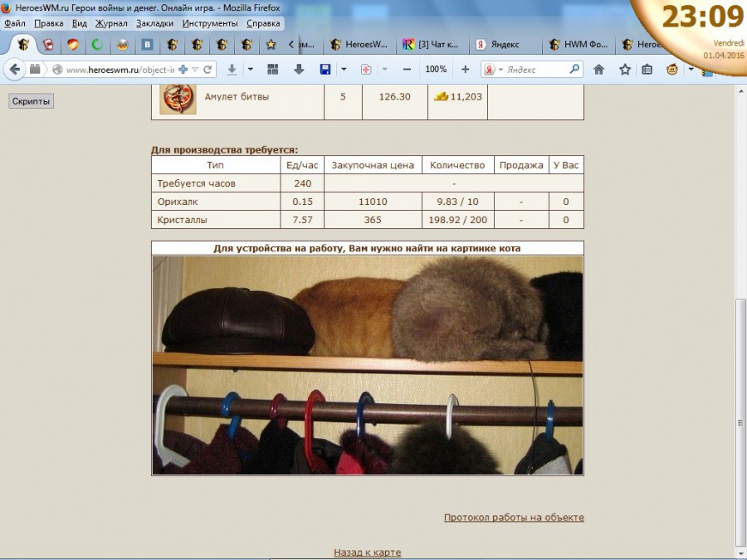Click the blue floppy disk save icon

pos(325,70)
